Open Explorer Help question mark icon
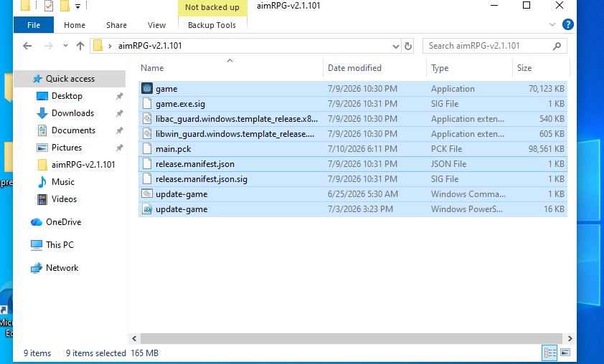Viewport: 604px width, 364px height. 568,24
